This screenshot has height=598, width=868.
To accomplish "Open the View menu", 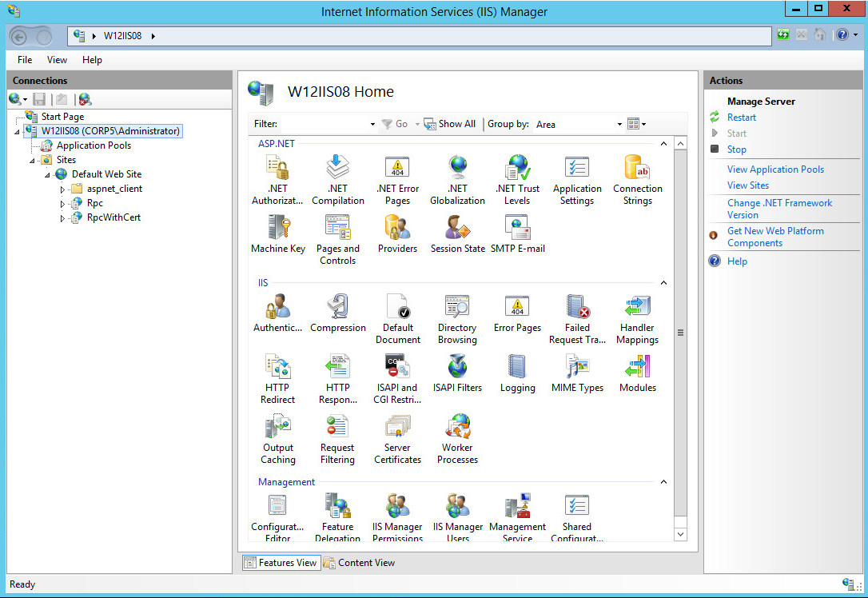I will tap(57, 60).
